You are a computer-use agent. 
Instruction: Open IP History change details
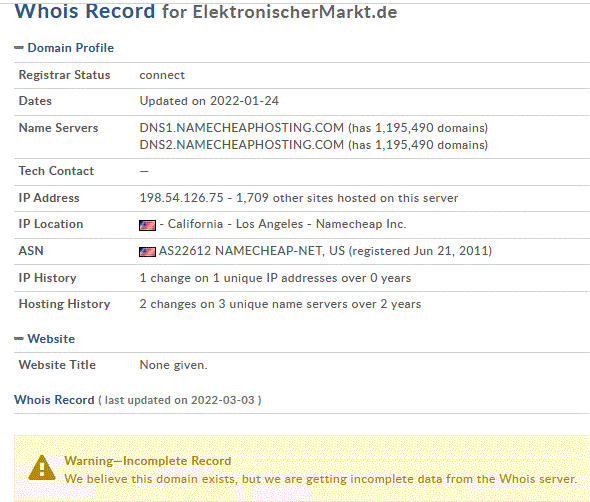275,278
